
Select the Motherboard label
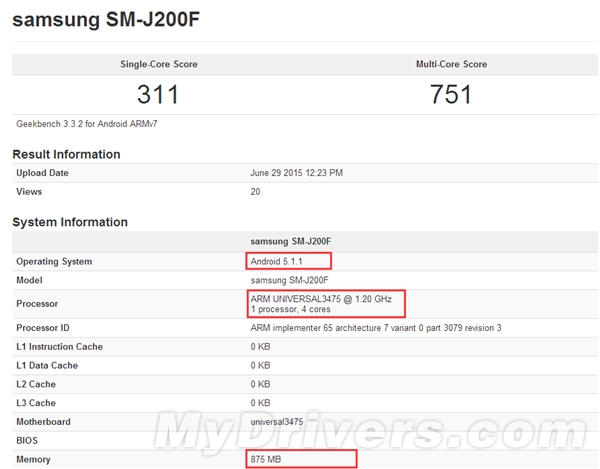click(43, 422)
